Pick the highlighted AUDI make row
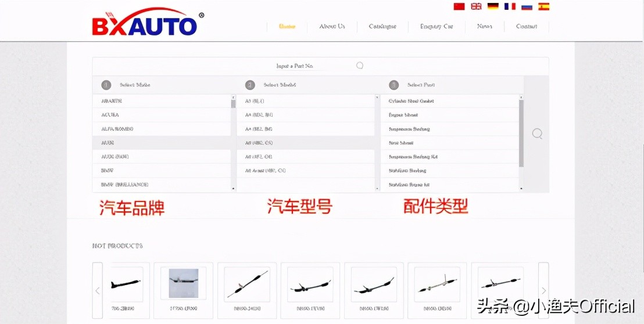The width and height of the screenshot is (644, 324). 162,143
